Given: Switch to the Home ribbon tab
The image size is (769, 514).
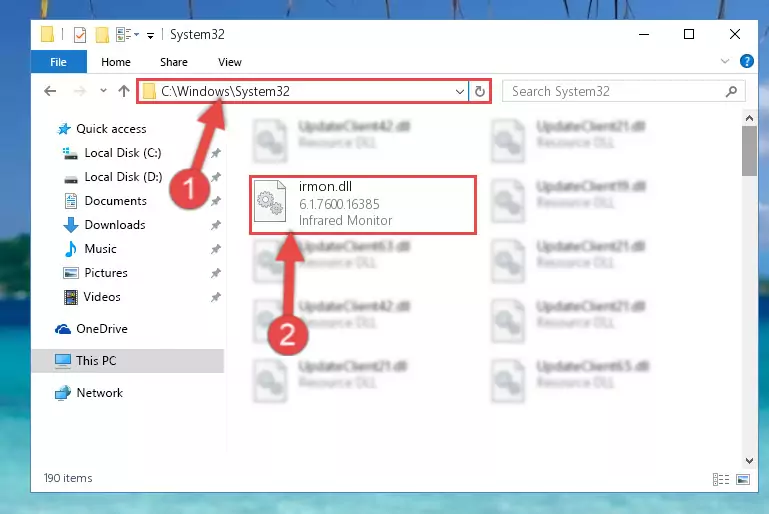Looking at the screenshot, I should click(x=116, y=62).
